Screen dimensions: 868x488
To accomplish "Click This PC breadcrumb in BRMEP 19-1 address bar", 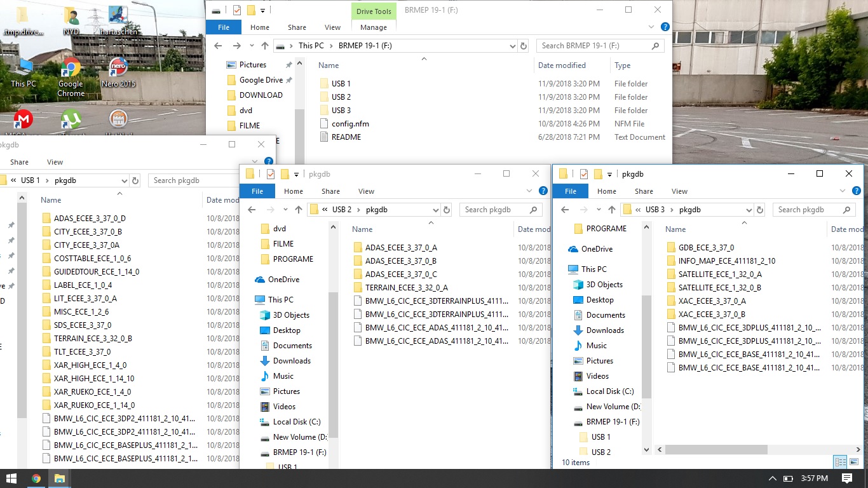I will tap(311, 46).
